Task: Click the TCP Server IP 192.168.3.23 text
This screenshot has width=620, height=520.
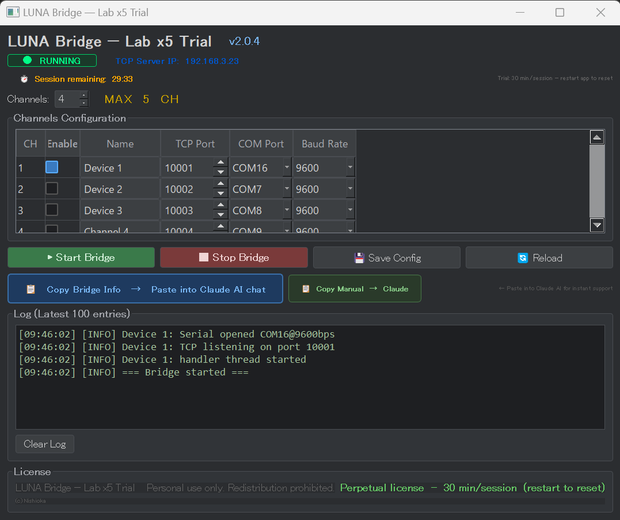Action: point(177,61)
